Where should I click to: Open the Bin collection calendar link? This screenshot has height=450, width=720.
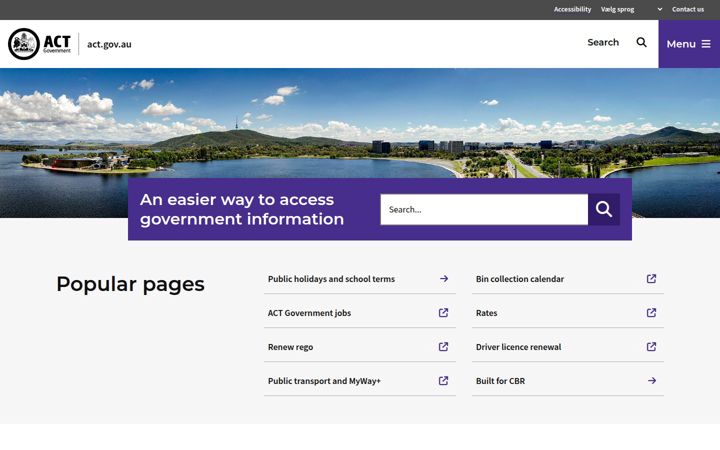(x=568, y=279)
